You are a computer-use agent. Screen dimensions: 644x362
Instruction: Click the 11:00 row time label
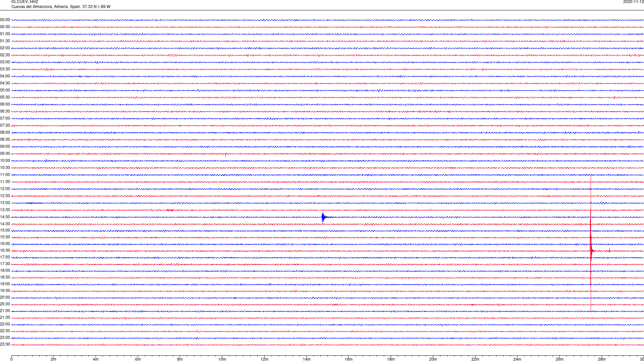coord(5,175)
